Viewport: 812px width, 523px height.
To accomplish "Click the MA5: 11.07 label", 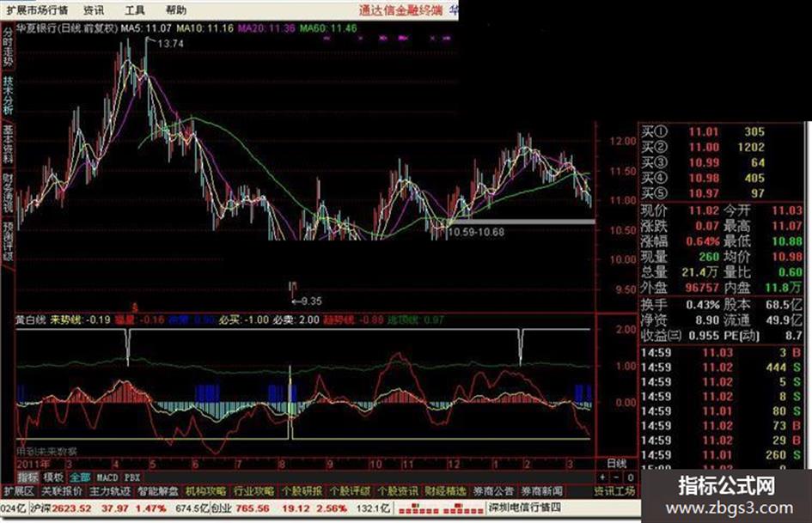I will [x=146, y=28].
